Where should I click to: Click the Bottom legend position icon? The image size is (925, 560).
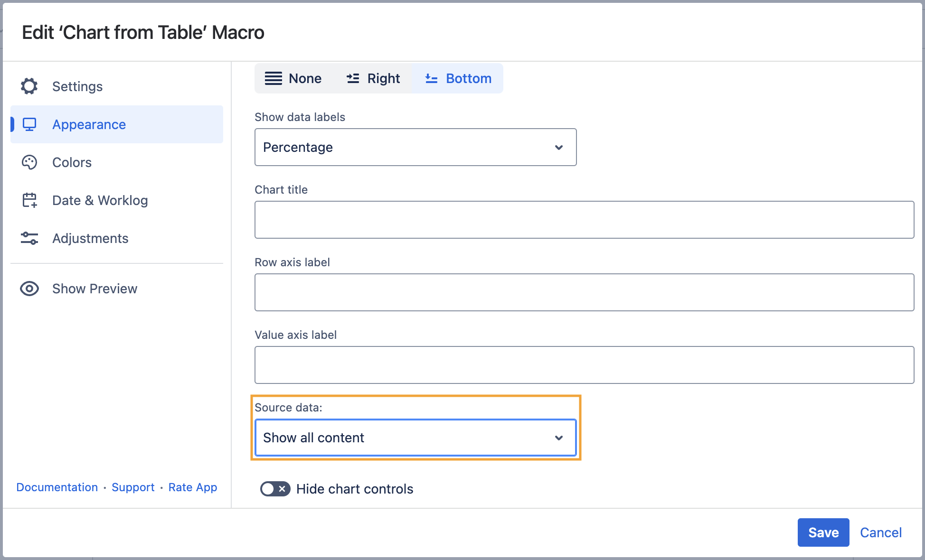pyautogui.click(x=431, y=78)
